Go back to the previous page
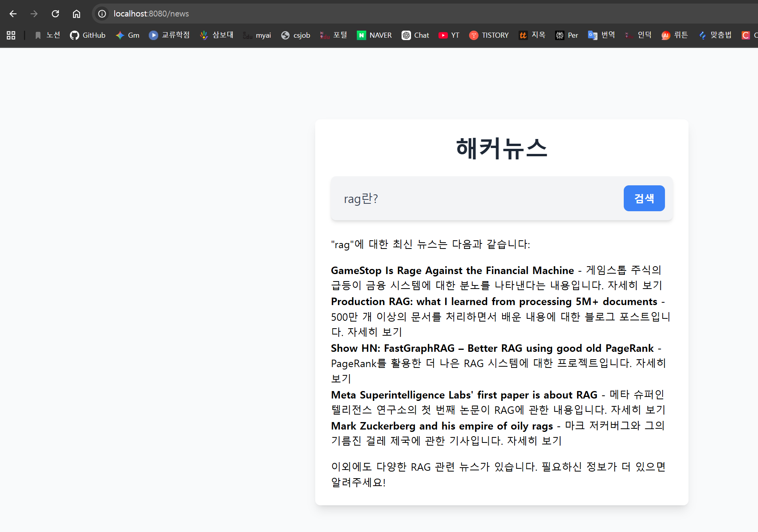Image resolution: width=758 pixels, height=532 pixels. tap(13, 14)
